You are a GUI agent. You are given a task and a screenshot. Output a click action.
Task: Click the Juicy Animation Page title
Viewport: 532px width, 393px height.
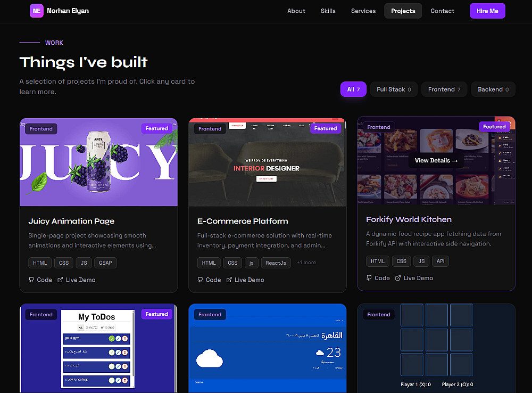[x=71, y=221]
